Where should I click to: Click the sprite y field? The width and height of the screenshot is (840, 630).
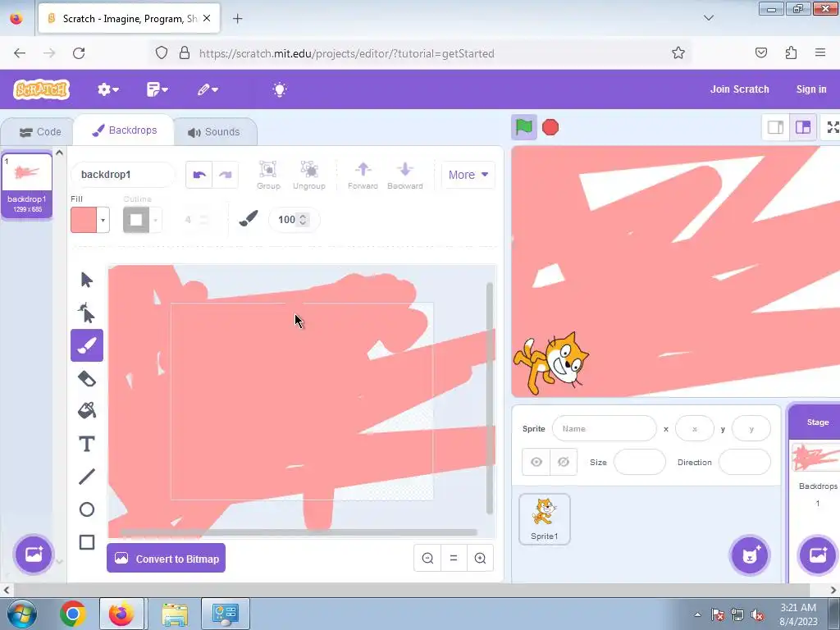click(x=751, y=428)
